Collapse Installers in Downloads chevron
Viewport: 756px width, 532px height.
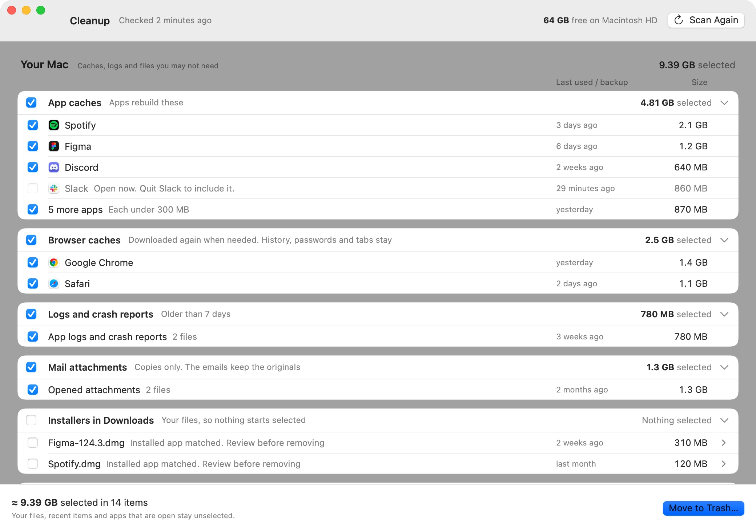tap(724, 420)
